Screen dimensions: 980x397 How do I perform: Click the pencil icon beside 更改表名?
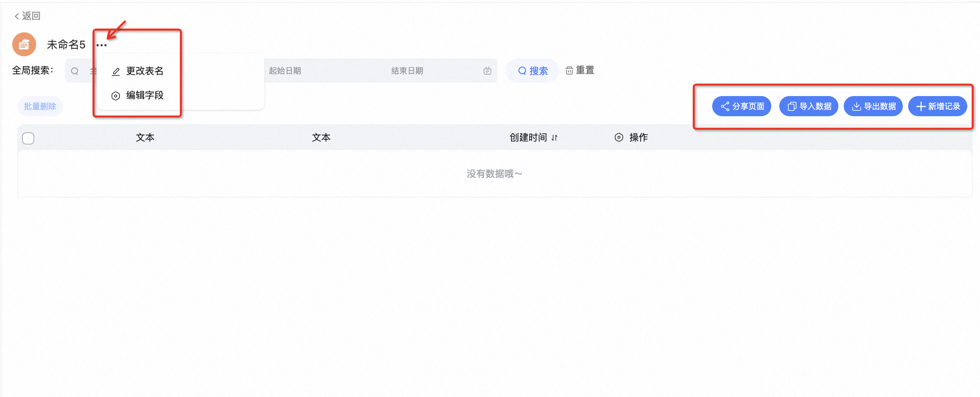click(116, 72)
